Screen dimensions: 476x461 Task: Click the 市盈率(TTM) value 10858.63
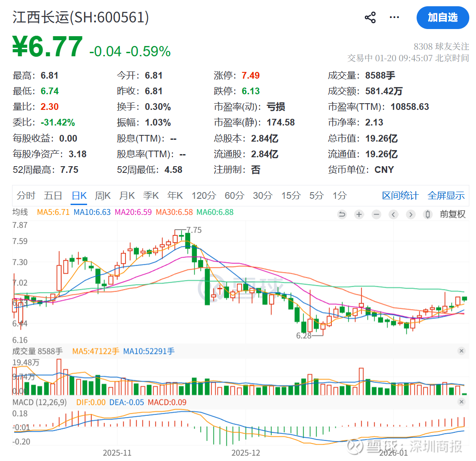[409, 107]
